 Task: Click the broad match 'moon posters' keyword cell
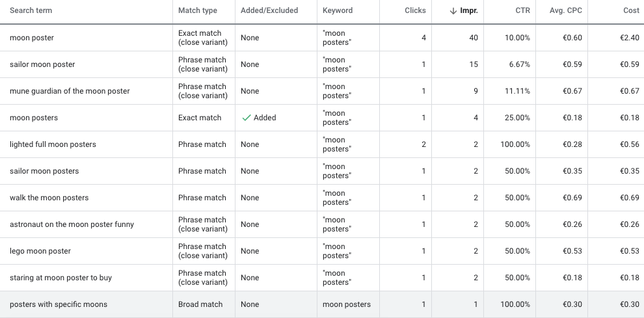pyautogui.click(x=347, y=304)
